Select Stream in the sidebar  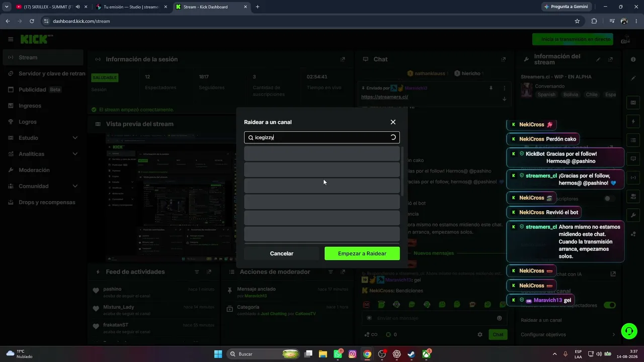coord(43,57)
